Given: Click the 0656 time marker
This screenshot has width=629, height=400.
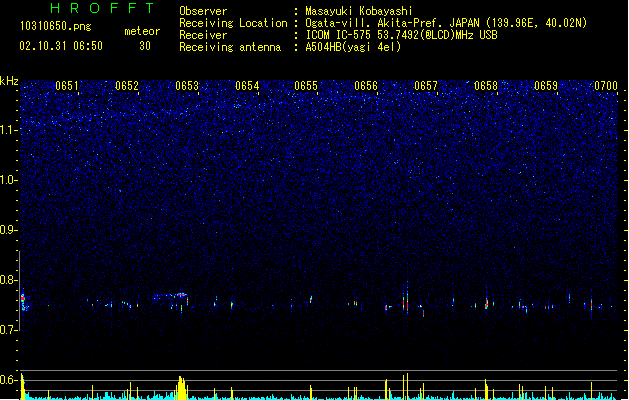Looking at the screenshot, I should [x=366, y=86].
